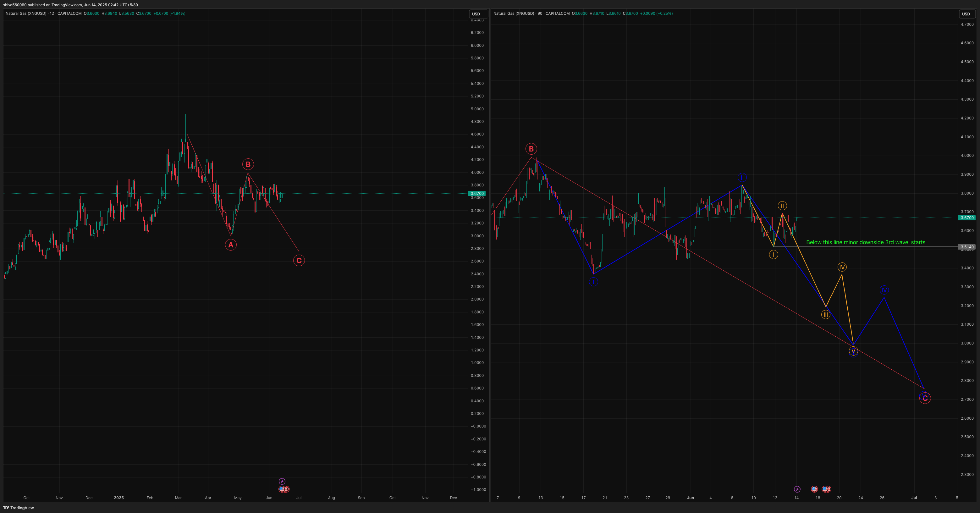Image resolution: width=980 pixels, height=513 pixels.
Task: Select the red circled B label on the 90-minute chart
Action: (x=531, y=149)
